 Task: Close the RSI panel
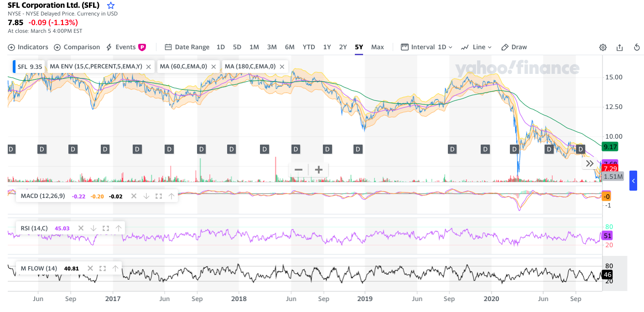[81, 228]
